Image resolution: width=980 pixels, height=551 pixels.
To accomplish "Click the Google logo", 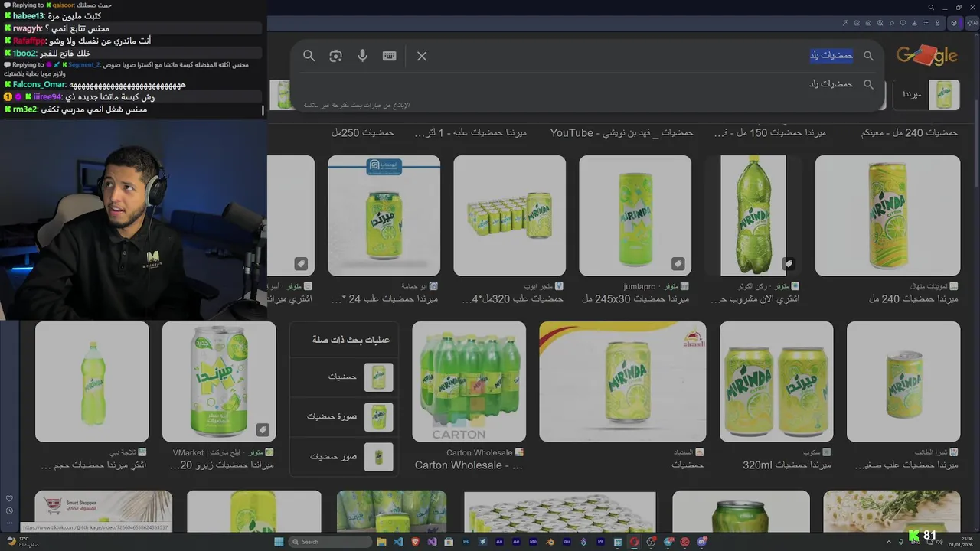I will 927,56.
